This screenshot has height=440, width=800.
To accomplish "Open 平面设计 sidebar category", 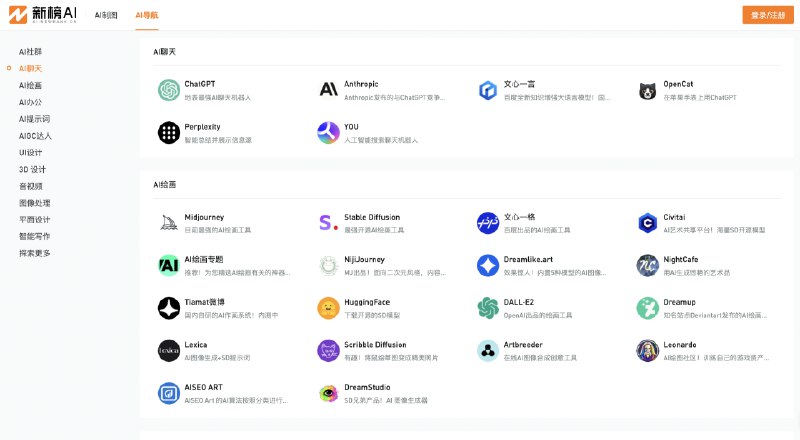I will point(35,219).
